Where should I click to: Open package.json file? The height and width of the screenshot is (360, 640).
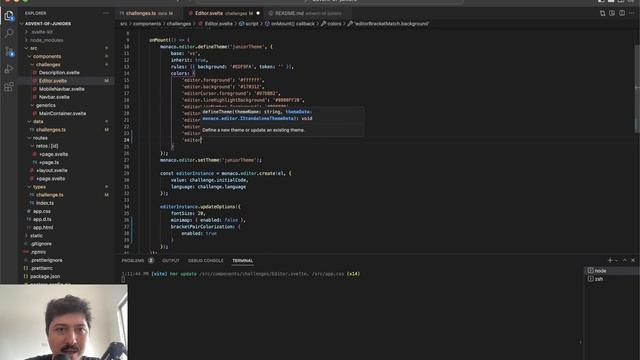click(45, 277)
